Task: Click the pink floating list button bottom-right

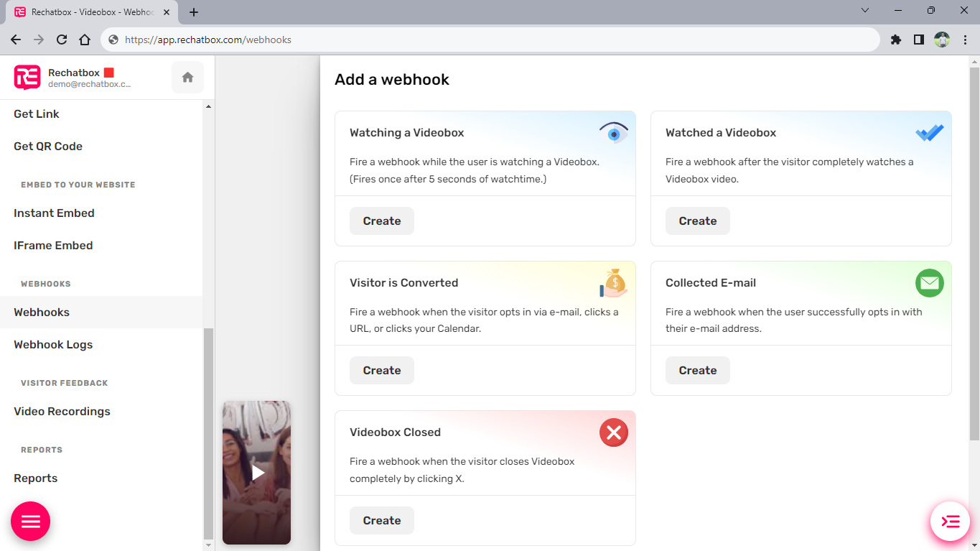Action: tap(950, 522)
